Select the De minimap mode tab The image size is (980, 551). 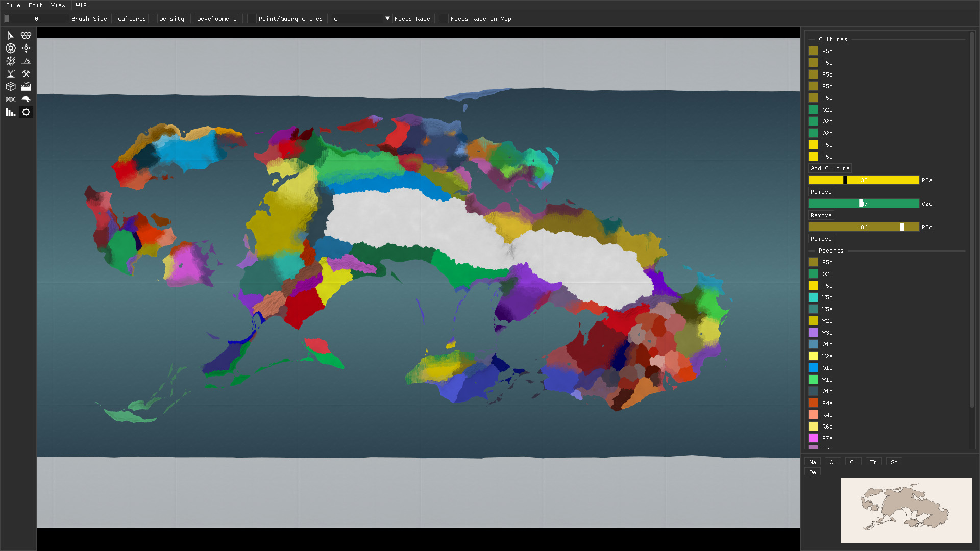click(x=813, y=472)
